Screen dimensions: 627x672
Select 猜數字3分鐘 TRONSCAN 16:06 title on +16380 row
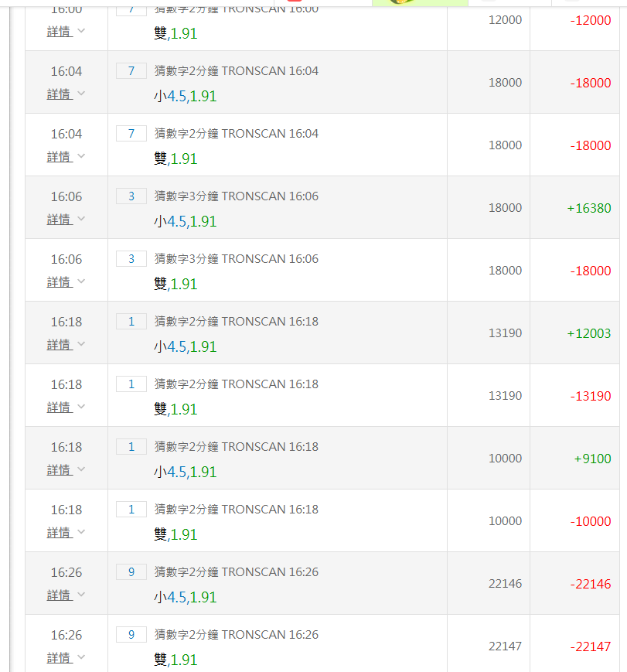tap(236, 196)
